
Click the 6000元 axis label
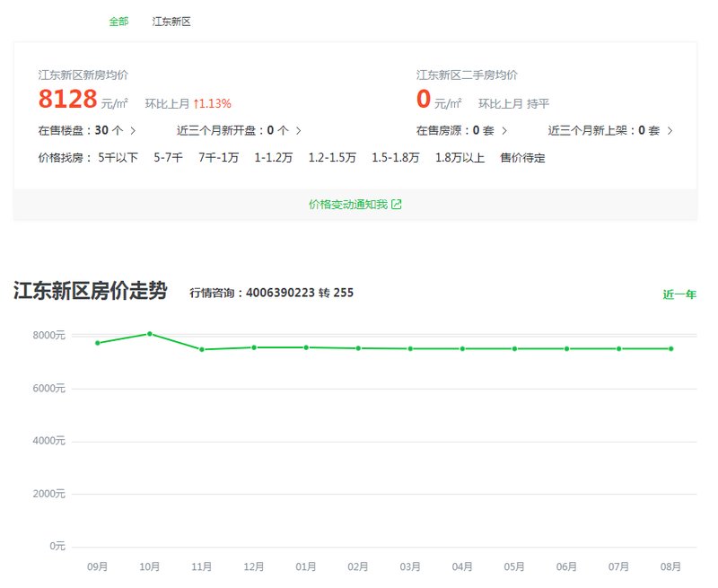coord(48,389)
